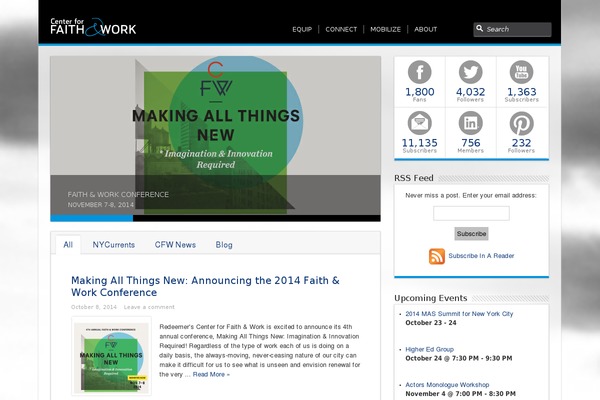The image size is (600, 400).
Task: Click the Faith & Work Conference caption
Action: coord(118,194)
